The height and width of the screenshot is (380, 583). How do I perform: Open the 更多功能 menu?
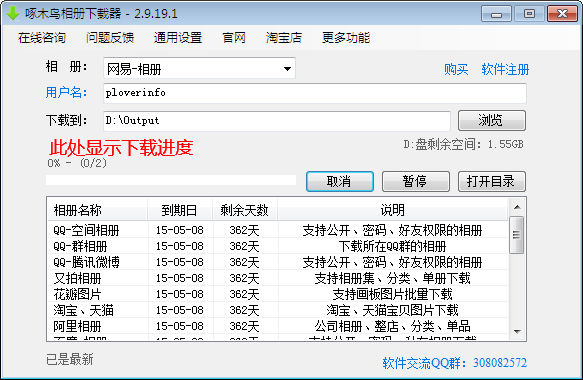346,38
